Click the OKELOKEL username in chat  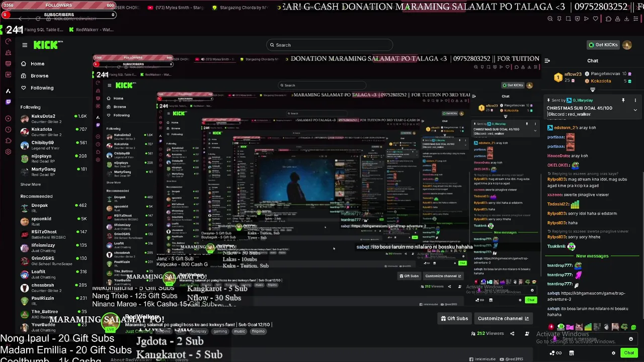tap(558, 165)
